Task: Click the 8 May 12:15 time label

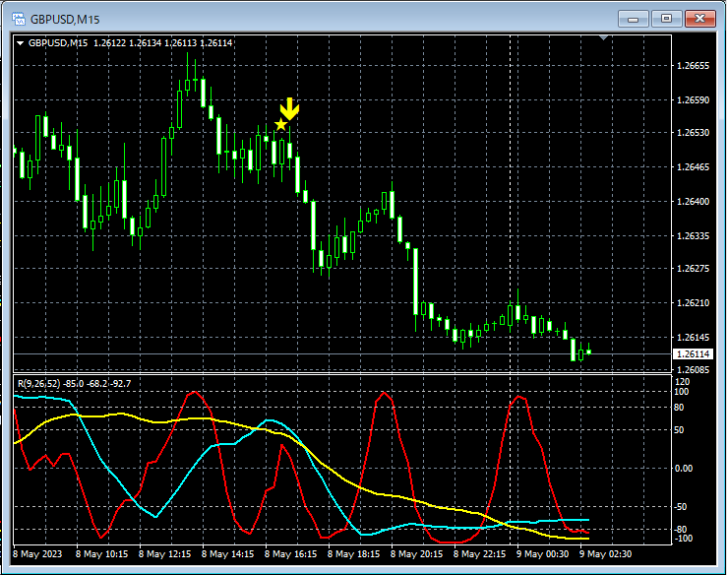Action: pos(165,554)
